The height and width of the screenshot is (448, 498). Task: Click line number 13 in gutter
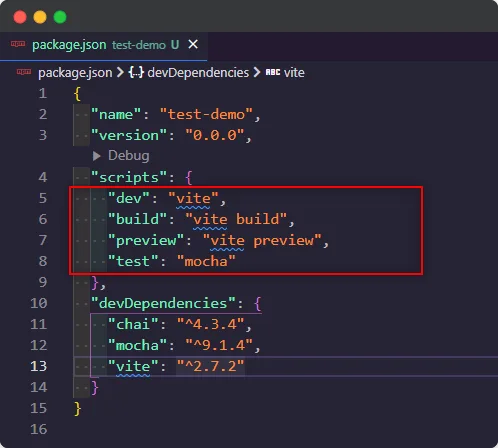click(39, 366)
